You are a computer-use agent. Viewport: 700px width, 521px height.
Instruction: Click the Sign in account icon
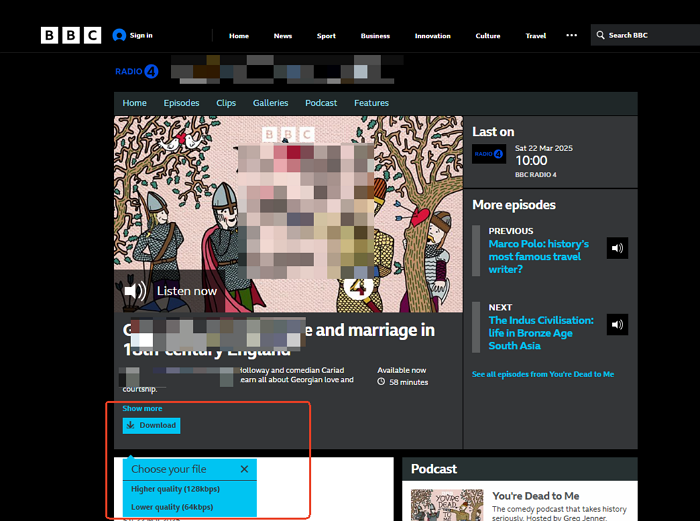pyautogui.click(x=119, y=35)
